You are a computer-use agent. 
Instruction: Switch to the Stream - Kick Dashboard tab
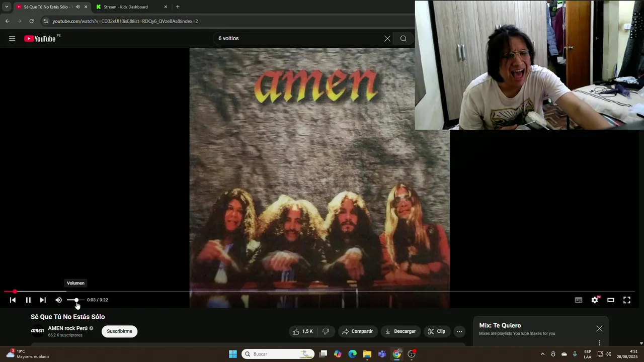[126, 7]
